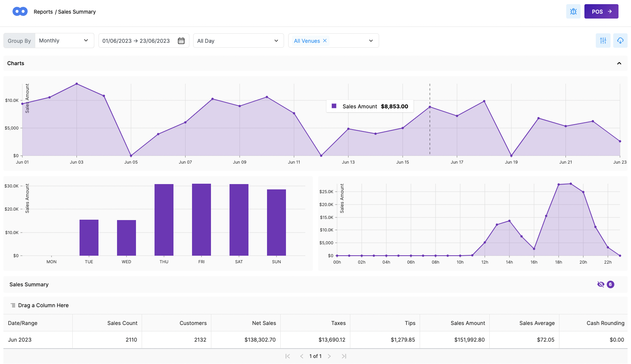Click the cloud download export icon
631x364 pixels.
click(x=620, y=41)
